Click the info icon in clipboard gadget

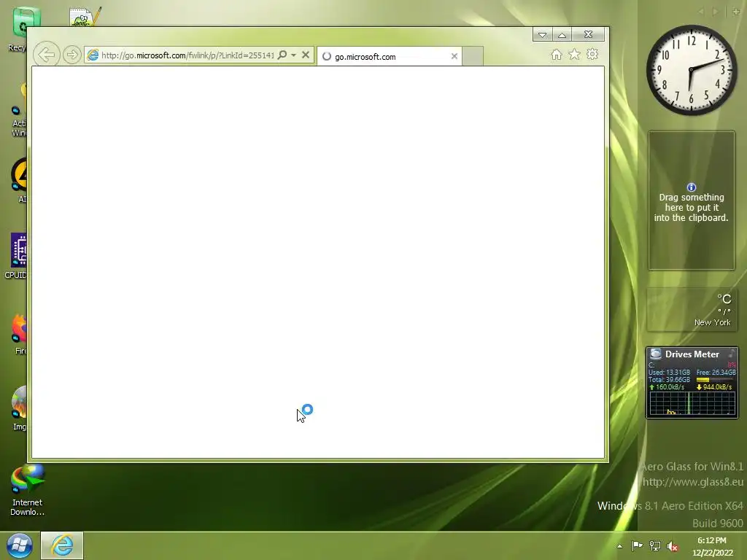coord(692,187)
